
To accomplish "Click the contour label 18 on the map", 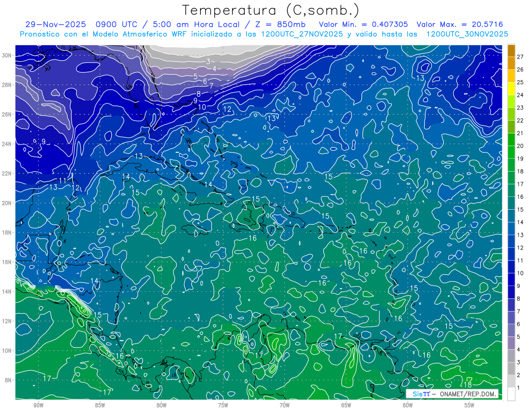I will click(x=467, y=384).
